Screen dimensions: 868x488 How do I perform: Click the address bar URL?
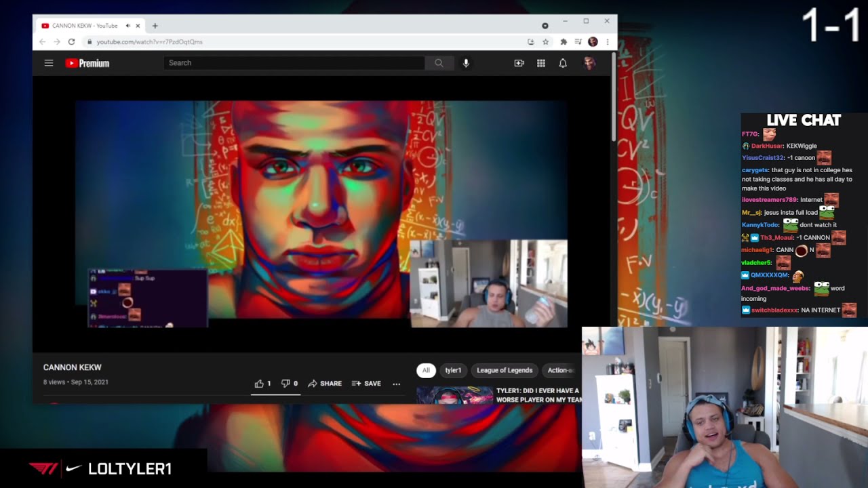point(149,41)
